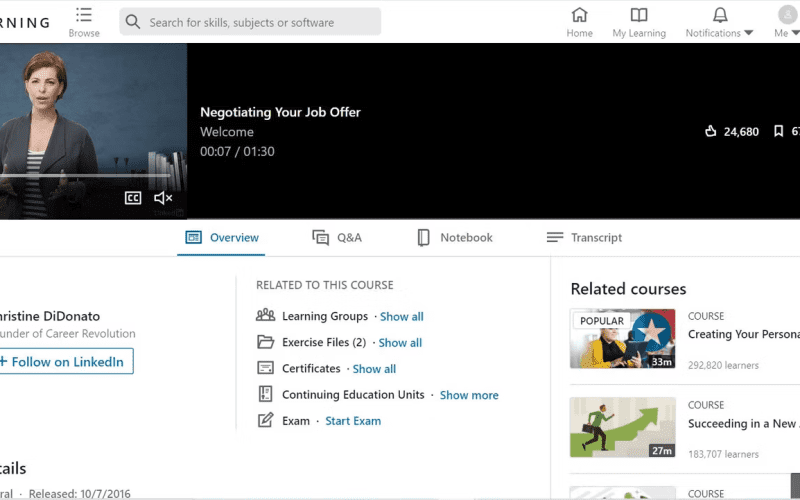
Task: Switch to the Q&A tab
Action: [337, 238]
